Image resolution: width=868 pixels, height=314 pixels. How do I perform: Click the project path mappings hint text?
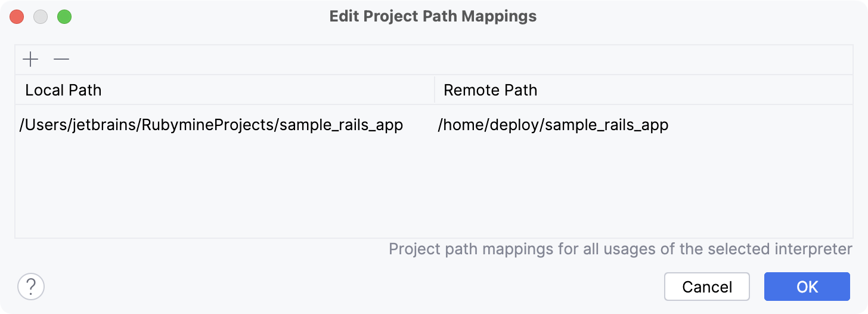(x=620, y=249)
